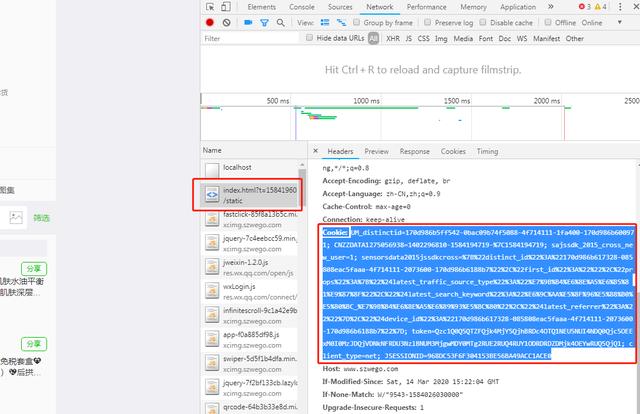
Task: Open the Performance tab
Action: click(x=426, y=6)
